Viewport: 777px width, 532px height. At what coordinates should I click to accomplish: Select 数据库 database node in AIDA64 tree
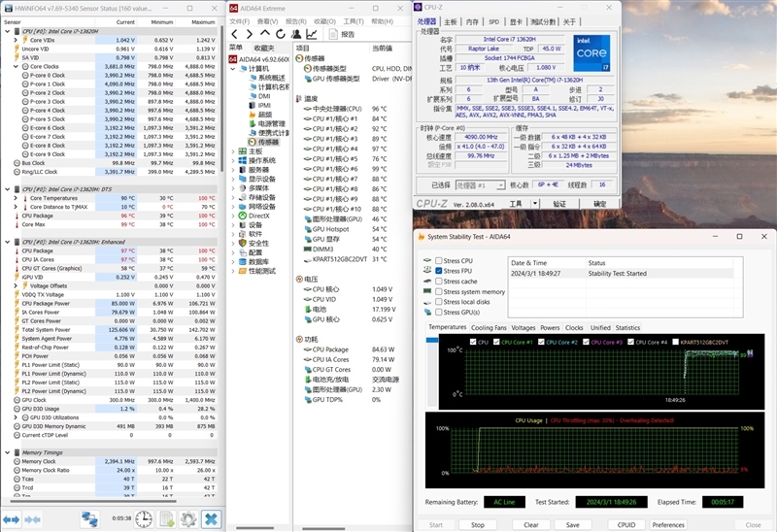coord(253,261)
